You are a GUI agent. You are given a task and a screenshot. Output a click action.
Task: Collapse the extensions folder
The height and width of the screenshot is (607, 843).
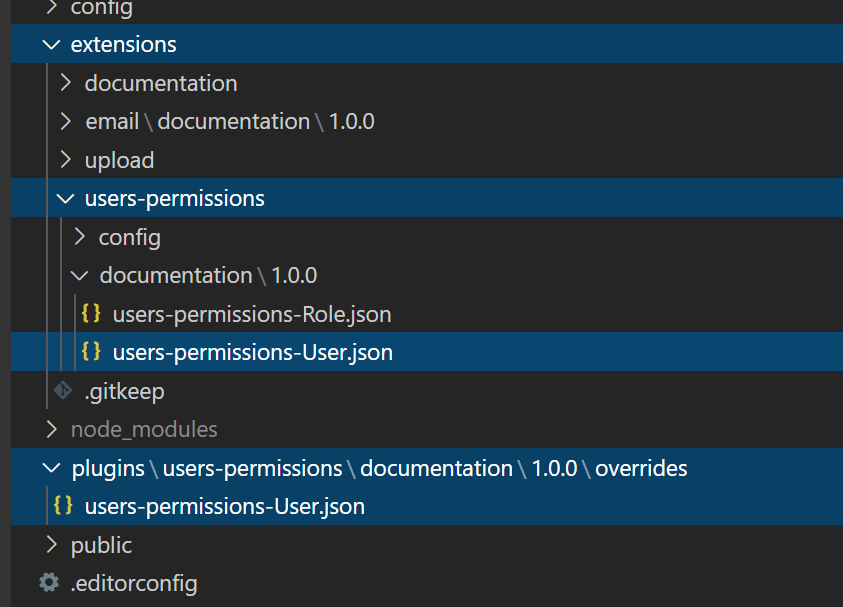click(x=51, y=44)
